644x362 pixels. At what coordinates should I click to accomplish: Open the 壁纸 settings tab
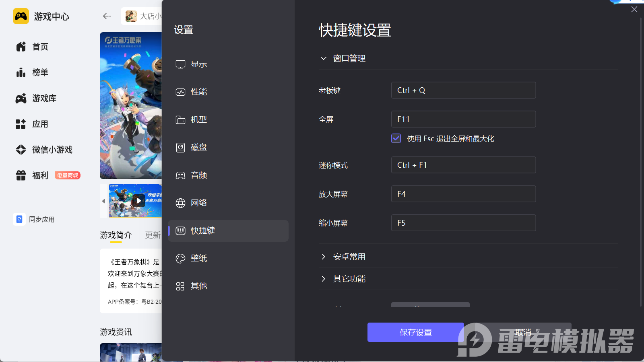(x=228, y=259)
